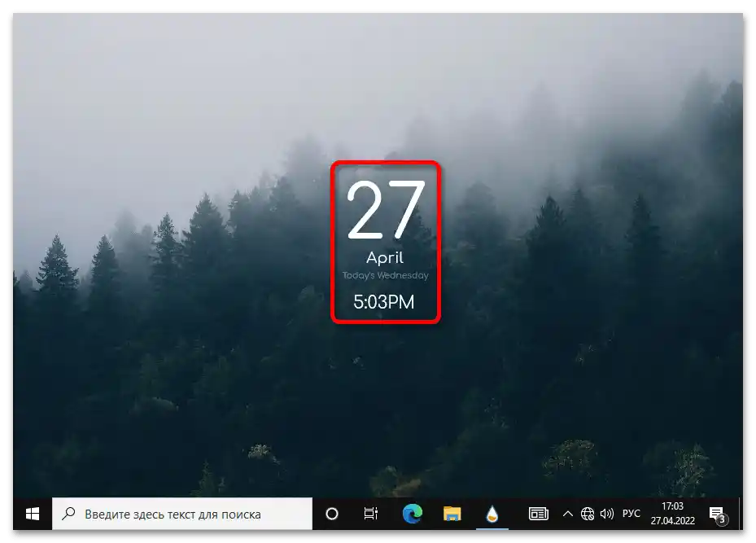Open File Explorer from the taskbar
756x543 pixels.
452,514
